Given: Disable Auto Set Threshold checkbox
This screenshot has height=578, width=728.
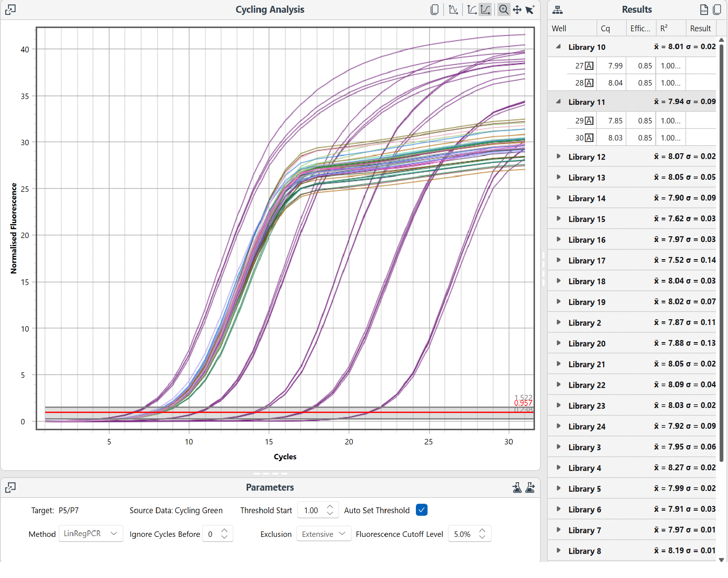Looking at the screenshot, I should pyautogui.click(x=421, y=510).
